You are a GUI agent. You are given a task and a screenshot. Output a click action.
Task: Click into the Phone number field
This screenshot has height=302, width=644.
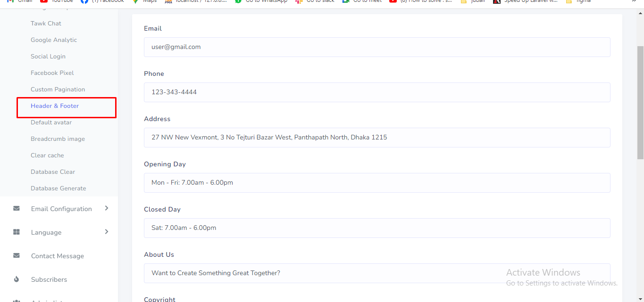pos(377,92)
